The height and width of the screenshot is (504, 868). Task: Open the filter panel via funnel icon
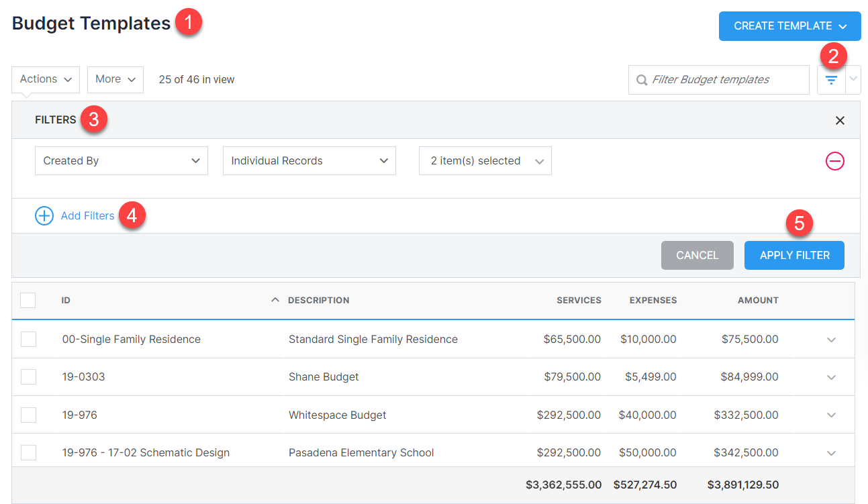click(x=831, y=79)
